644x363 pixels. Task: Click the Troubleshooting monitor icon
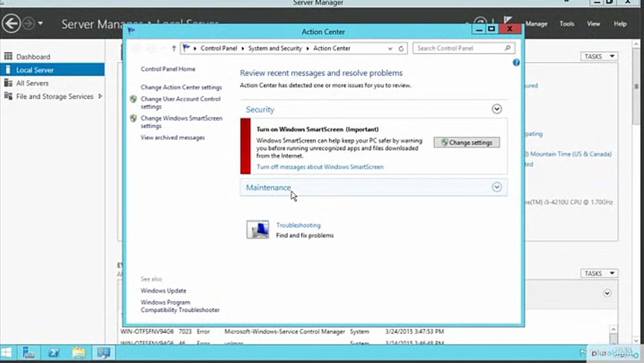(257, 230)
